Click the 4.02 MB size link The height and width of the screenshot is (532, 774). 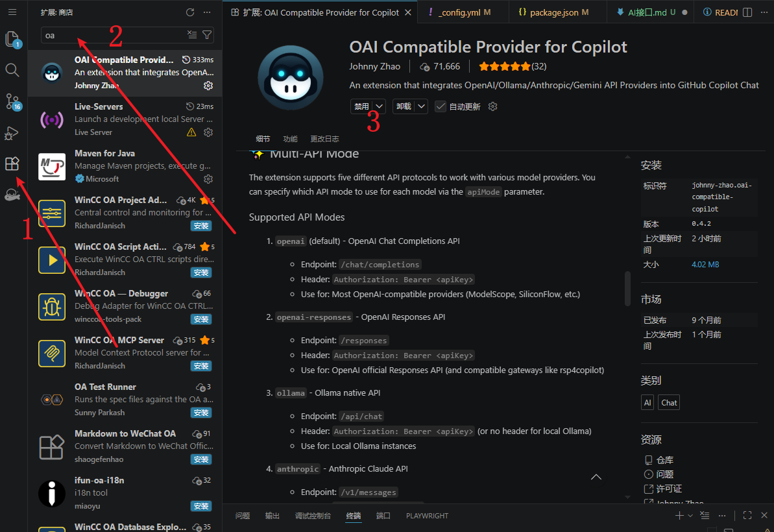(x=705, y=265)
